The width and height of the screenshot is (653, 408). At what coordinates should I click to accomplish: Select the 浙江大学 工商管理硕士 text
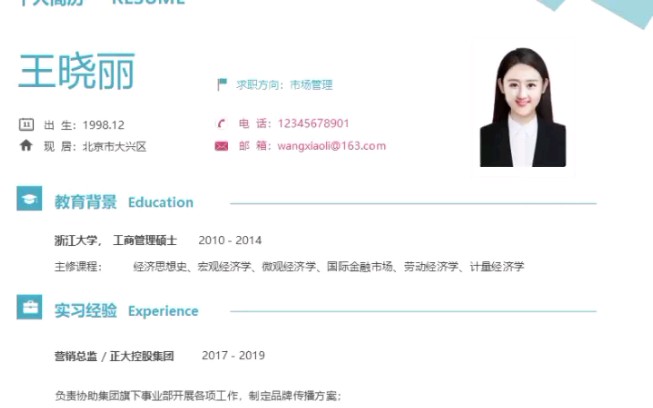[x=116, y=240]
